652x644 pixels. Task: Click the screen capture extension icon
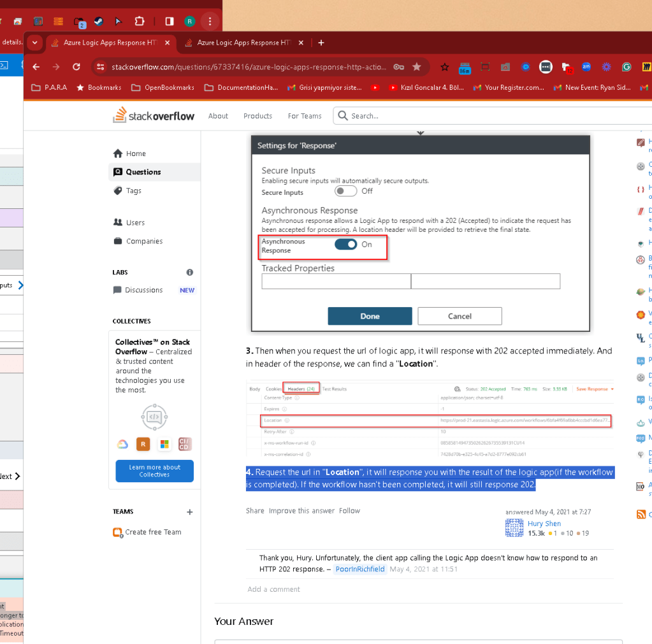485,67
